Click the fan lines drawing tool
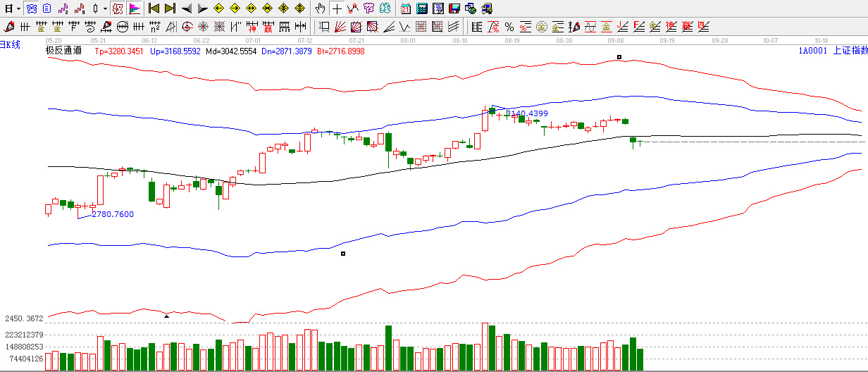The height and width of the screenshot is (372, 868). [340, 27]
